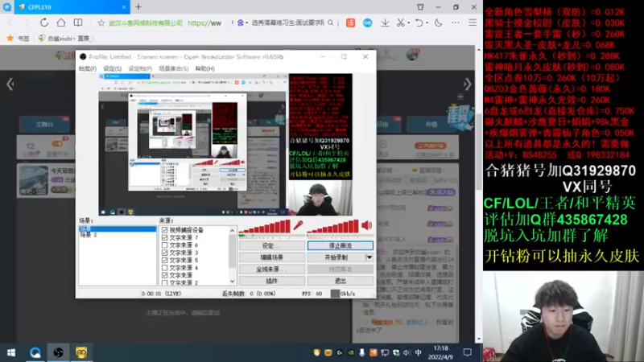The width and height of the screenshot is (644, 362).
Task: Open the reading mode book icon
Action: pyautogui.click(x=78, y=23)
